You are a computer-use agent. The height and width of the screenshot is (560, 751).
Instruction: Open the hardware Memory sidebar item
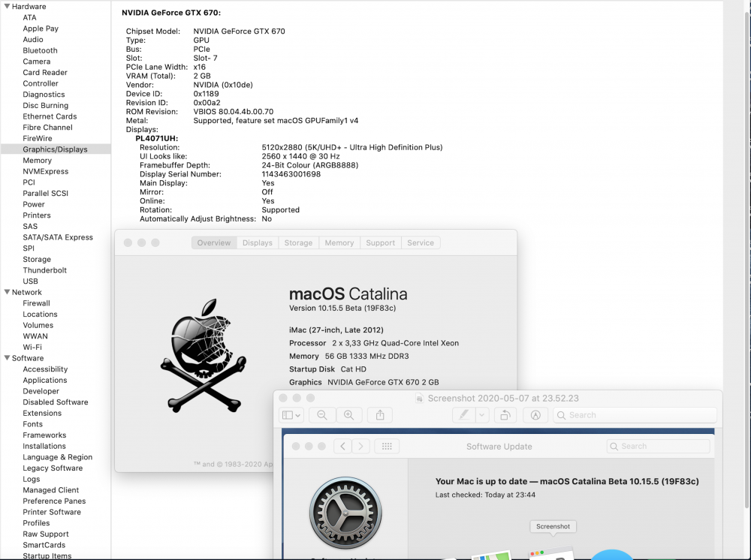(x=38, y=161)
